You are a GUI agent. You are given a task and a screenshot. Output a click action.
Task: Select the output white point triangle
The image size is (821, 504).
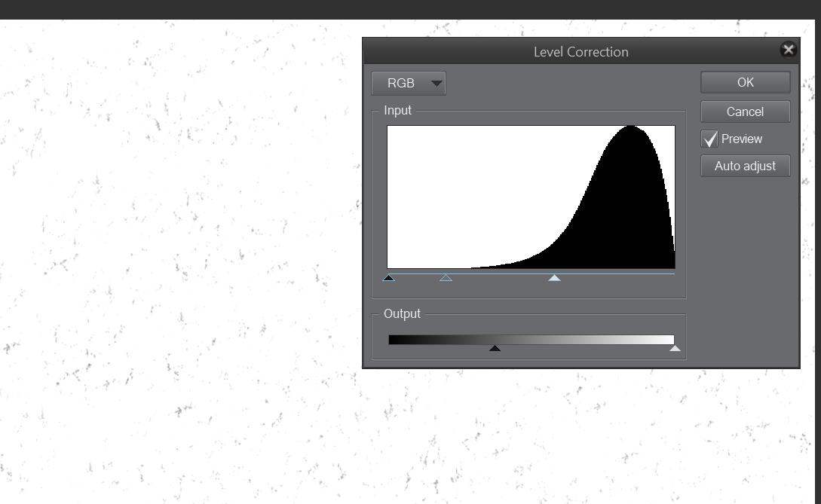pos(675,347)
